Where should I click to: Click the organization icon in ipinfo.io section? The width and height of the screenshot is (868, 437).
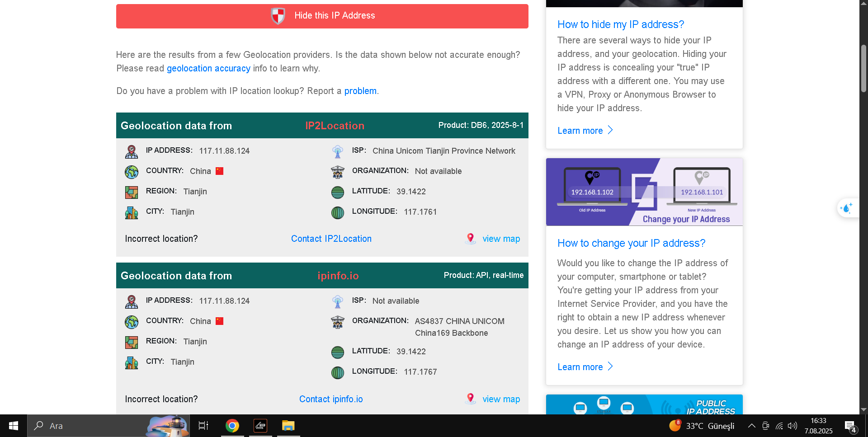click(x=338, y=322)
